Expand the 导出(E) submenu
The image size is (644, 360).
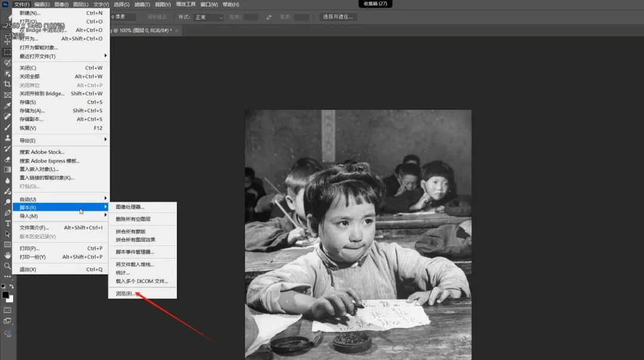point(61,140)
